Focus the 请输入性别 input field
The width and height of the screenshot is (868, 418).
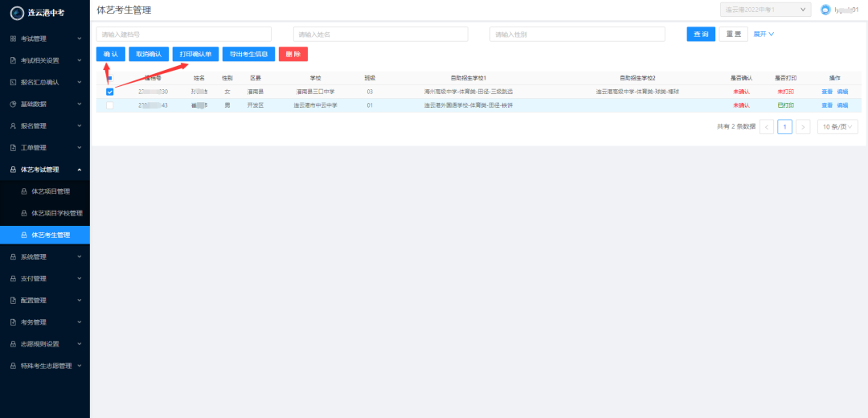point(577,34)
